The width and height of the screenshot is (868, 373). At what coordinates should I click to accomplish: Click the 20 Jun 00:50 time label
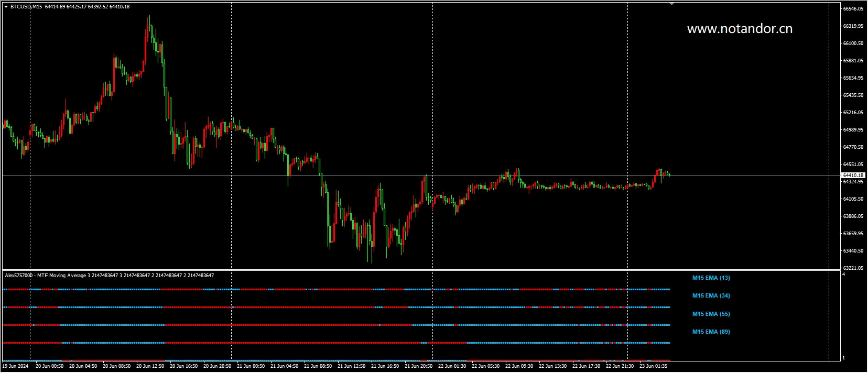point(49,366)
